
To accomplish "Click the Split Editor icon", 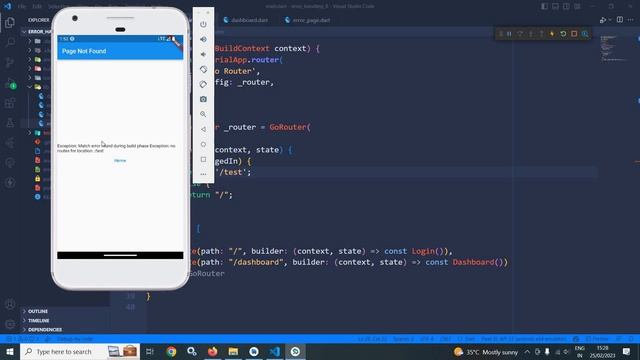I will [x=620, y=20].
